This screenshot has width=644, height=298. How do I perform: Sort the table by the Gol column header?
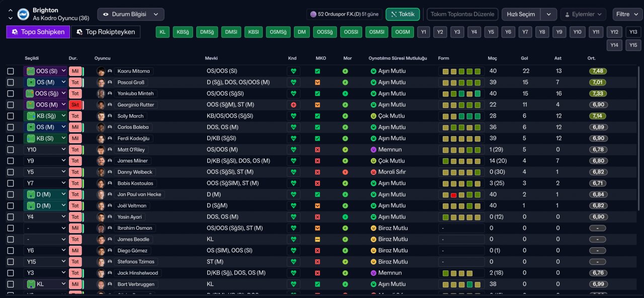pos(524,58)
